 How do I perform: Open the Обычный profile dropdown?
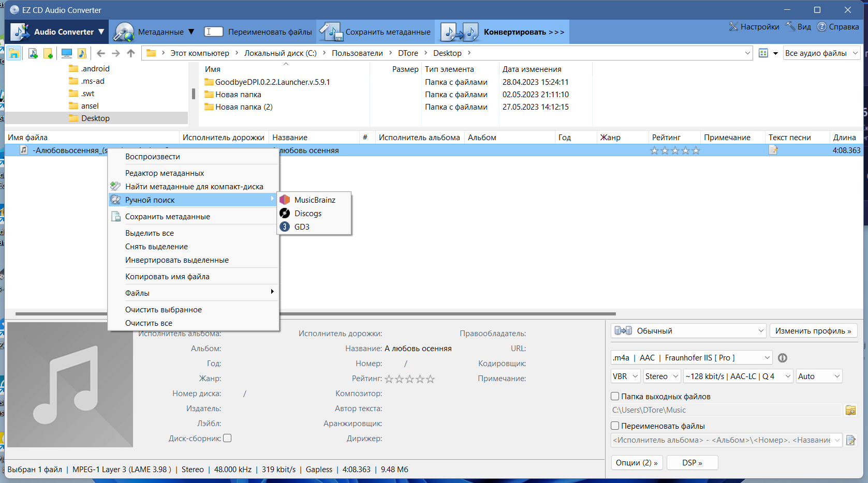[x=688, y=331]
